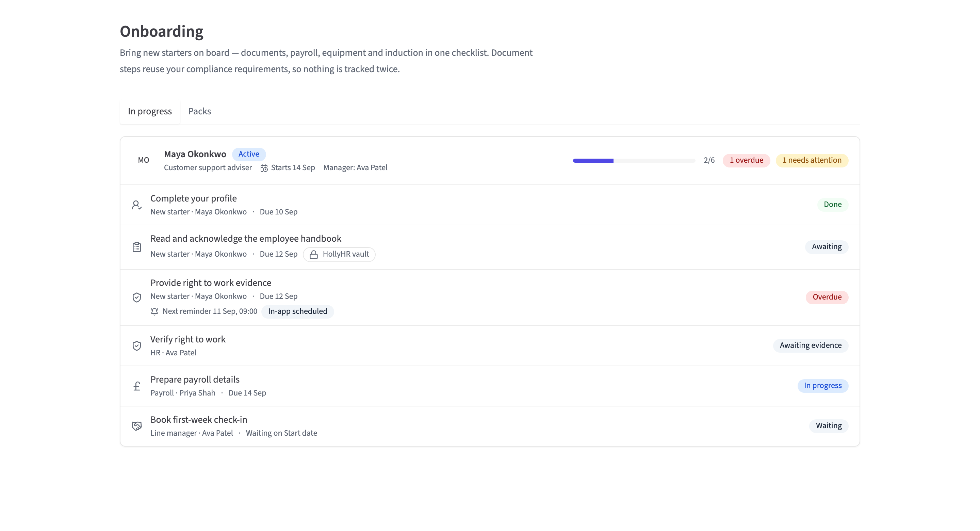
Task: Open the Prepare payroll details step
Action: [x=490, y=386]
